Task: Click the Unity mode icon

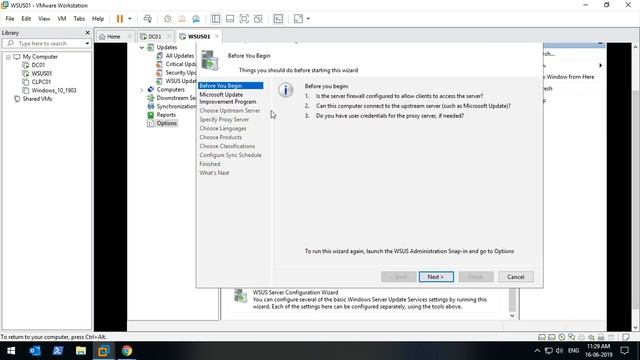Action: coord(258,19)
